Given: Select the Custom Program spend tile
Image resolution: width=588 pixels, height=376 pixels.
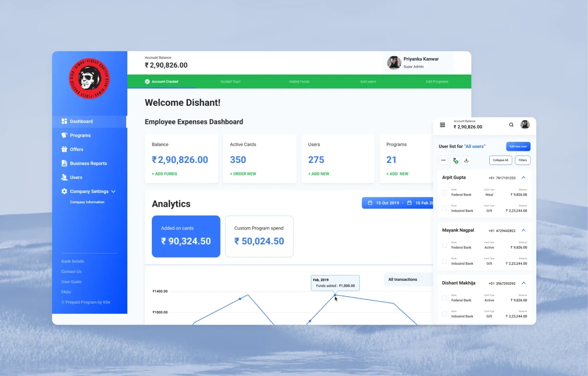Looking at the screenshot, I should click(259, 236).
